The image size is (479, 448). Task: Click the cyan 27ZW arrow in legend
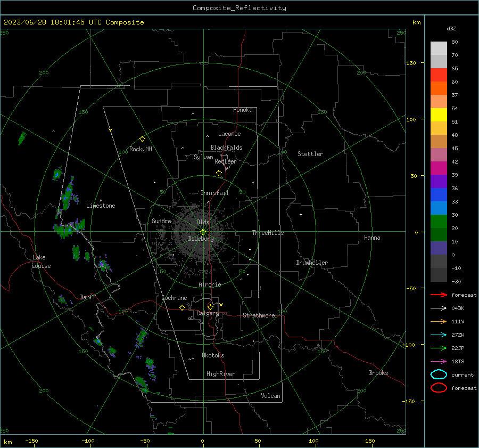(x=439, y=335)
